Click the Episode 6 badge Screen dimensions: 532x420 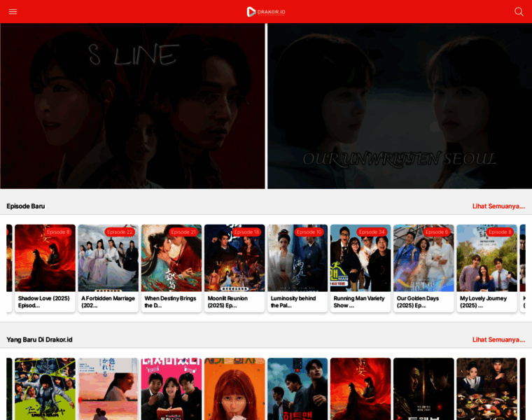coord(437,232)
